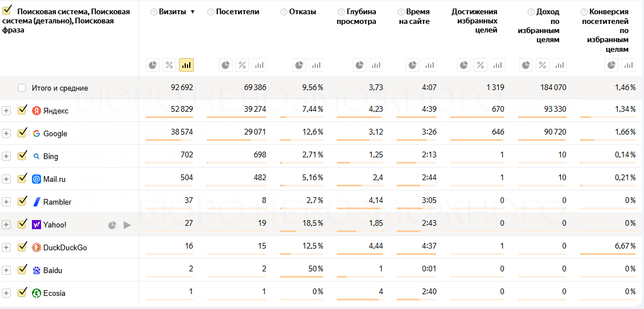
Task: Sort by Отказы column header
Action: pos(302,12)
